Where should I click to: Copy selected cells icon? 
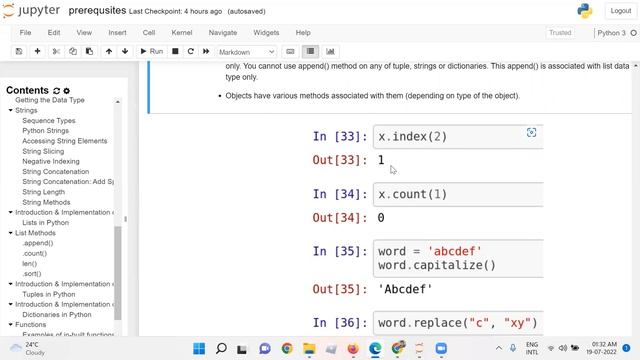[x=73, y=51]
